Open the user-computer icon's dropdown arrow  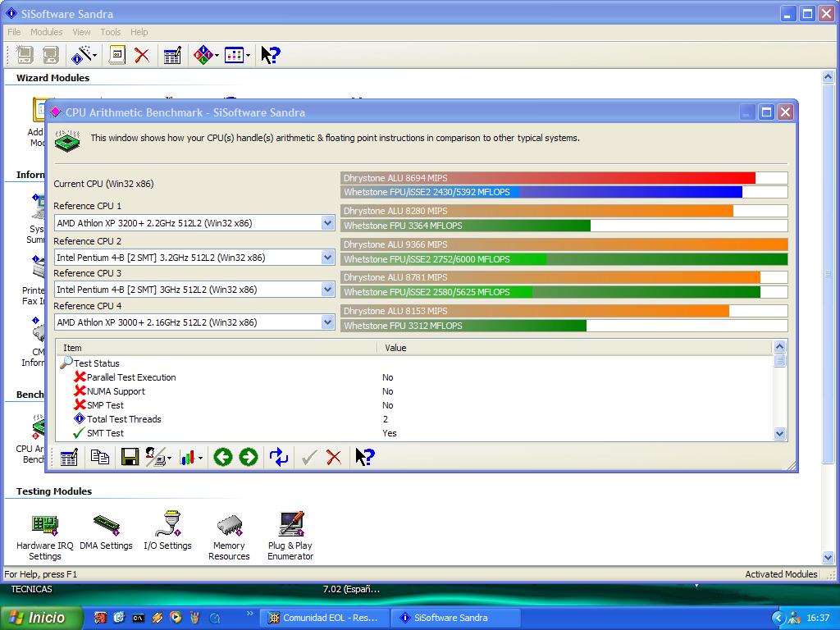click(x=169, y=458)
